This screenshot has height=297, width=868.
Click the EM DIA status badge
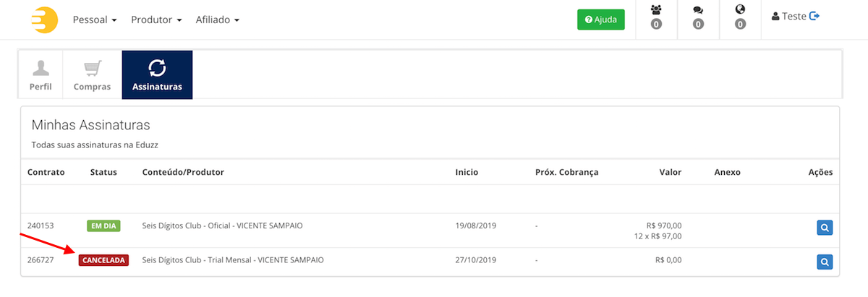103,226
